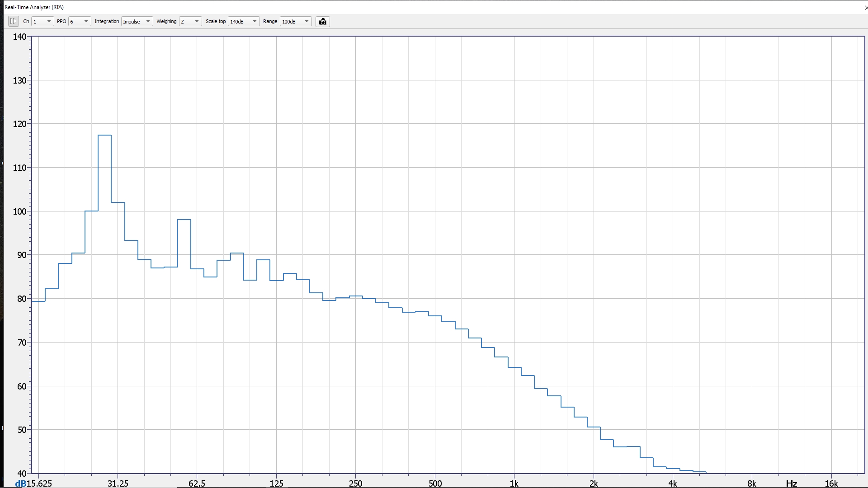The height and width of the screenshot is (488, 868).
Task: Open the Weighing Z dropdown
Action: coord(190,22)
